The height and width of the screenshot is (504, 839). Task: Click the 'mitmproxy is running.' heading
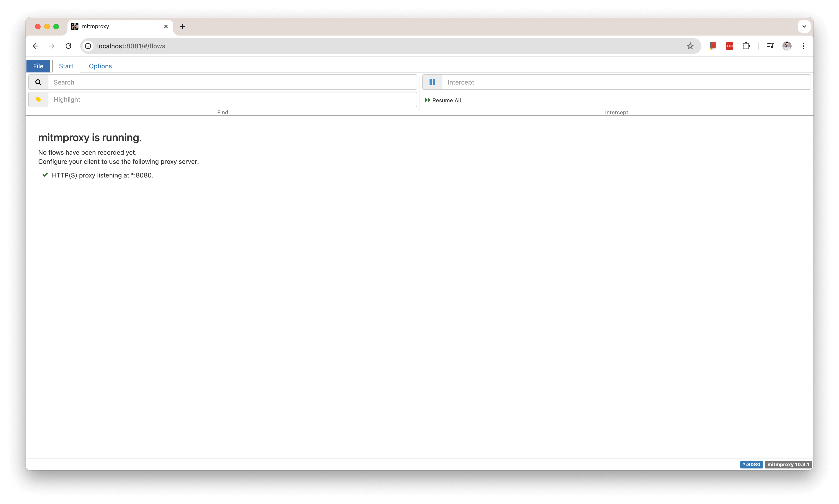click(90, 138)
